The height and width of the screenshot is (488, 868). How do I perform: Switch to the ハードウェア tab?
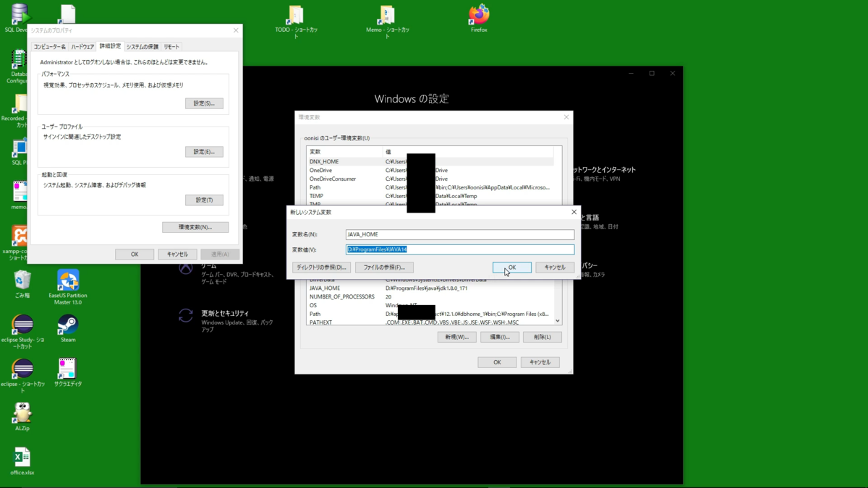coord(82,46)
